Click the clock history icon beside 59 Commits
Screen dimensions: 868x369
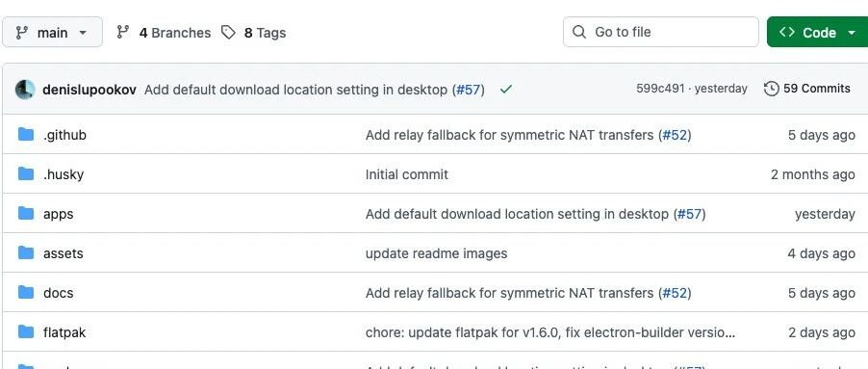pyautogui.click(x=771, y=89)
